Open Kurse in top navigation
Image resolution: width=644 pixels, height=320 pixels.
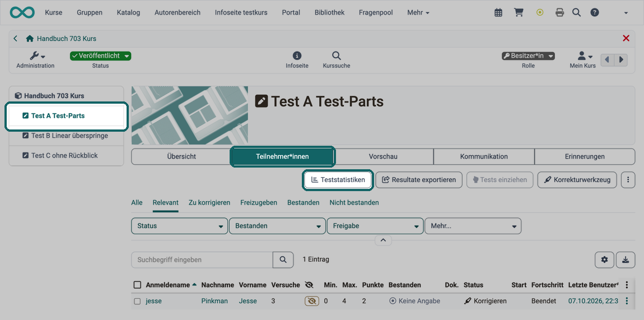click(54, 13)
